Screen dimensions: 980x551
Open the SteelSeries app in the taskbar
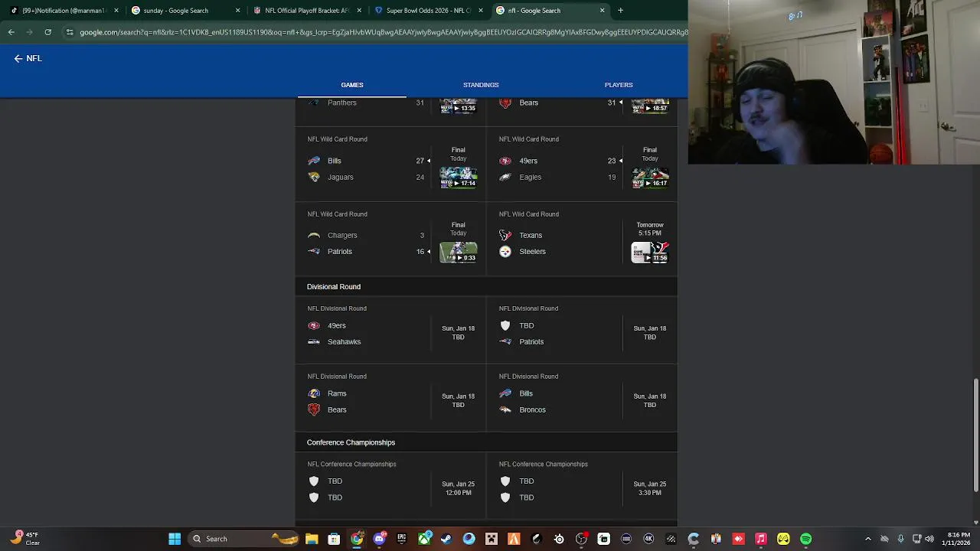tap(559, 539)
